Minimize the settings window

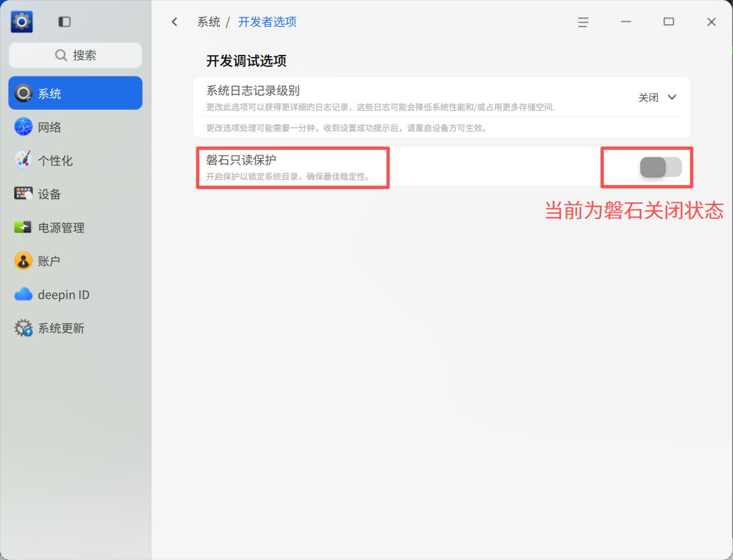(626, 21)
